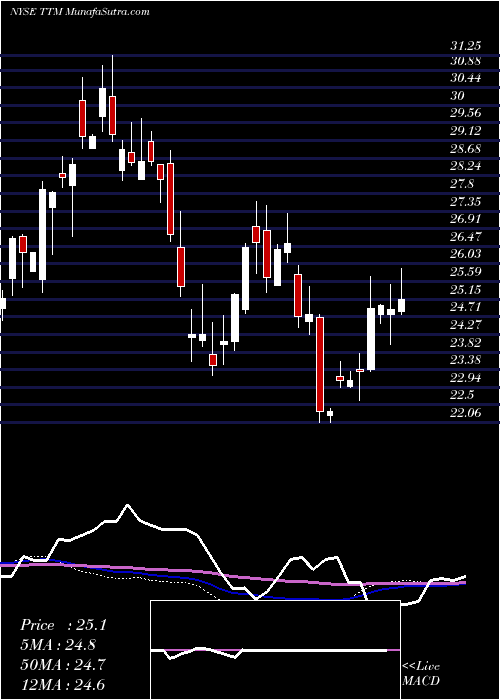Click the 26.03 price axis label
This screenshot has width=500, height=700.
465,254
